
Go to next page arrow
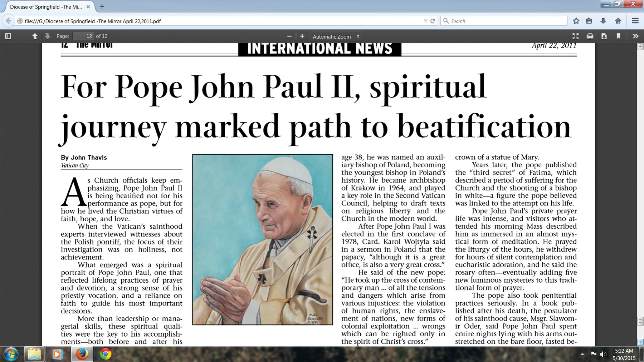tap(47, 36)
